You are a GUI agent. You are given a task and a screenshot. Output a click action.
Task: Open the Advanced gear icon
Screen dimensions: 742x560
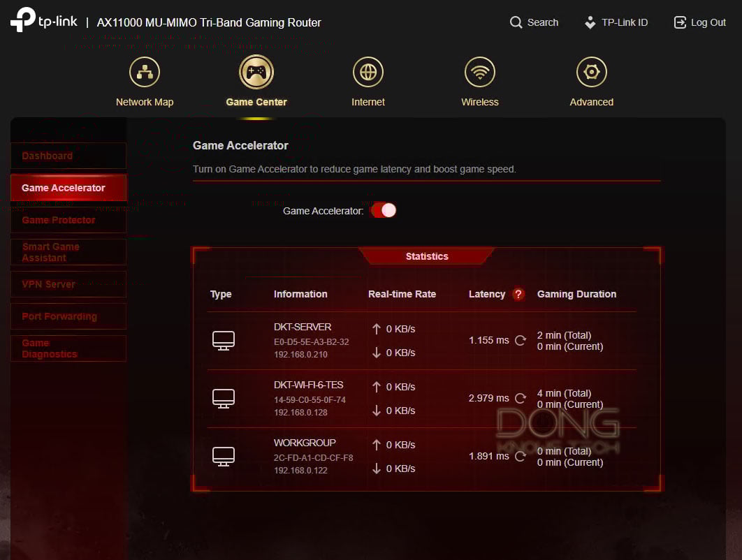(592, 72)
